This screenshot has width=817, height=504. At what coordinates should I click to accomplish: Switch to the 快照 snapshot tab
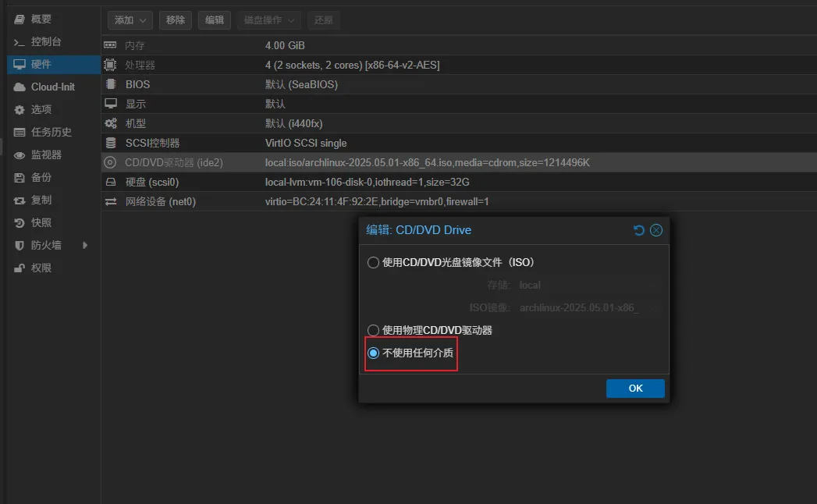tap(41, 222)
